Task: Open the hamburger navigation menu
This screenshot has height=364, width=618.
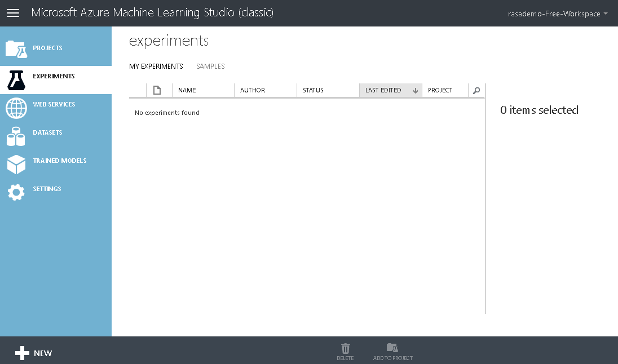Action: 13,13
